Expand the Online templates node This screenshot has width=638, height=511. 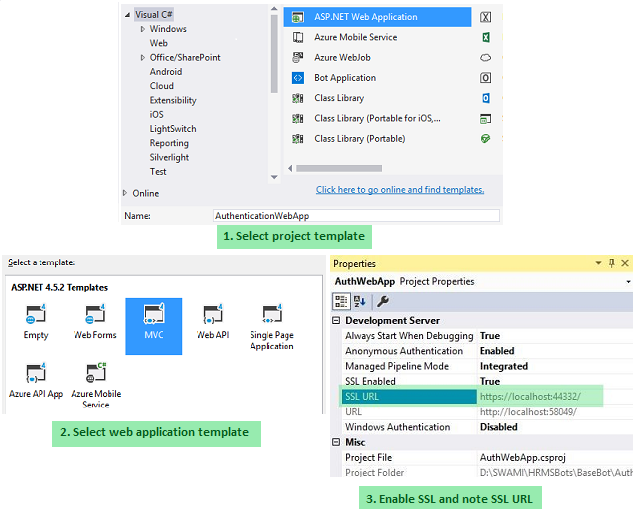[125, 193]
